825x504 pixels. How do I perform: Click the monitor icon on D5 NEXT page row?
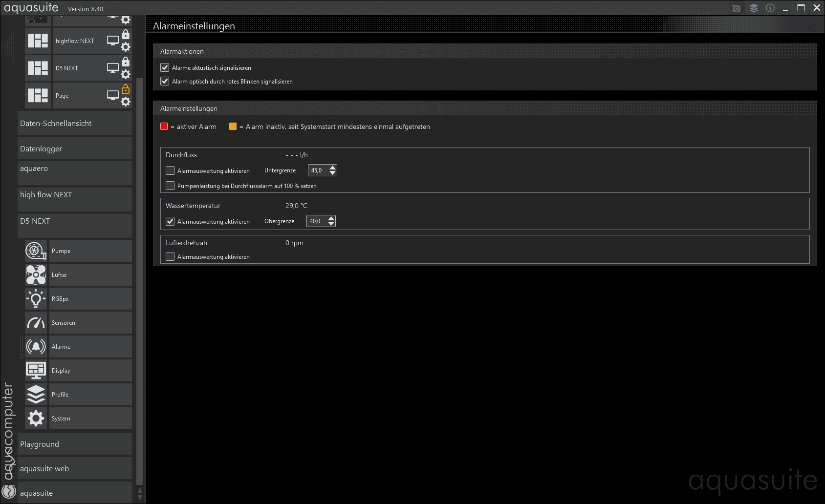(x=113, y=68)
